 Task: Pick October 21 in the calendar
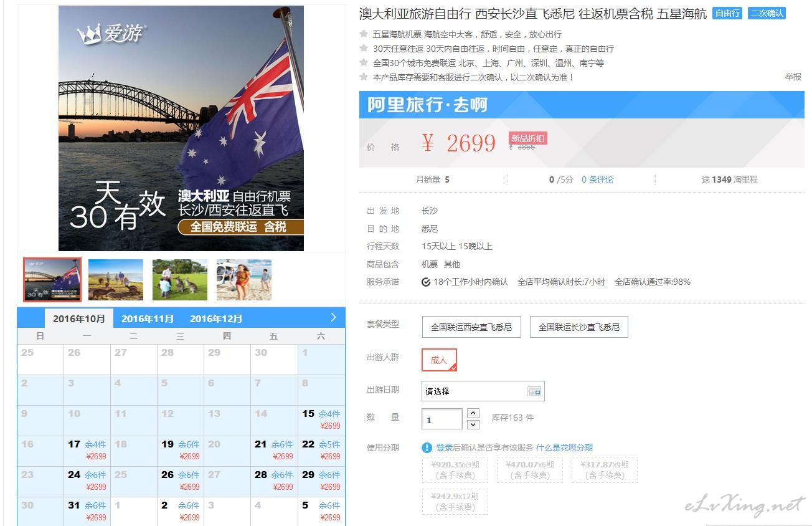(x=274, y=451)
